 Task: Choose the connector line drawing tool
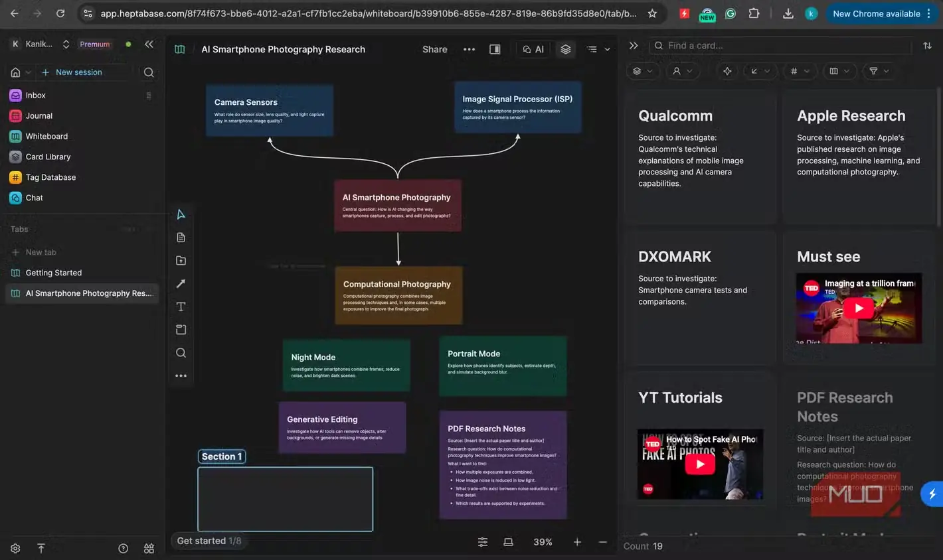[181, 283]
